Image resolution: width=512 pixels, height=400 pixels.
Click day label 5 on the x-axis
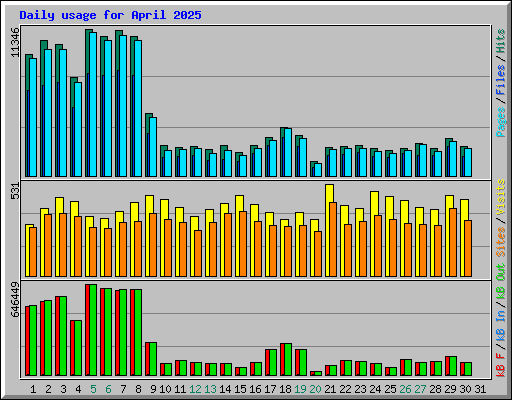click(93, 389)
